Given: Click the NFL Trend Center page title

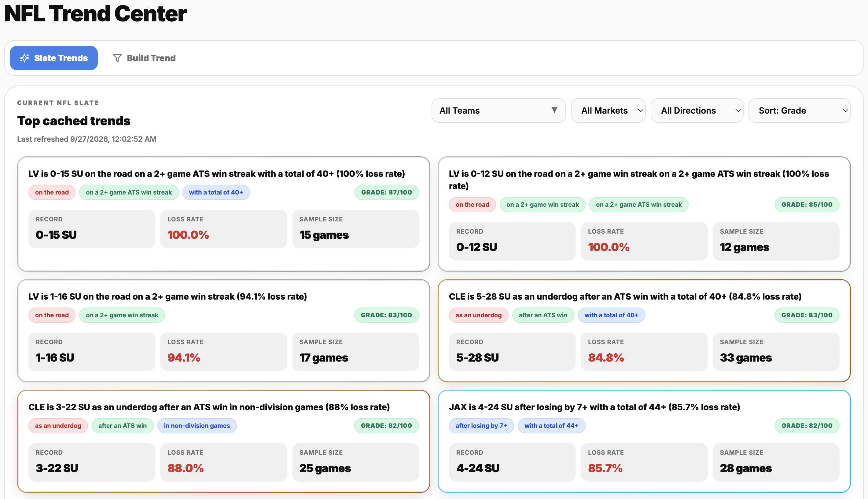Looking at the screenshot, I should 96,14.
